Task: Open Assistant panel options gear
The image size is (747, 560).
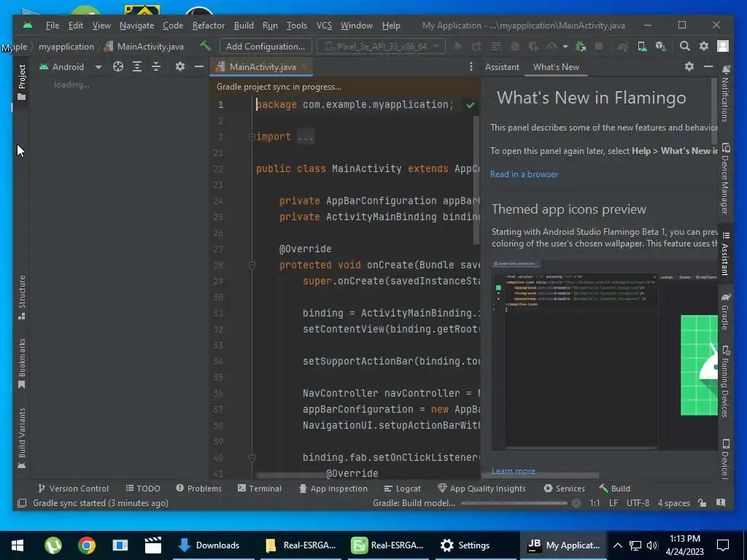Action: tap(689, 66)
